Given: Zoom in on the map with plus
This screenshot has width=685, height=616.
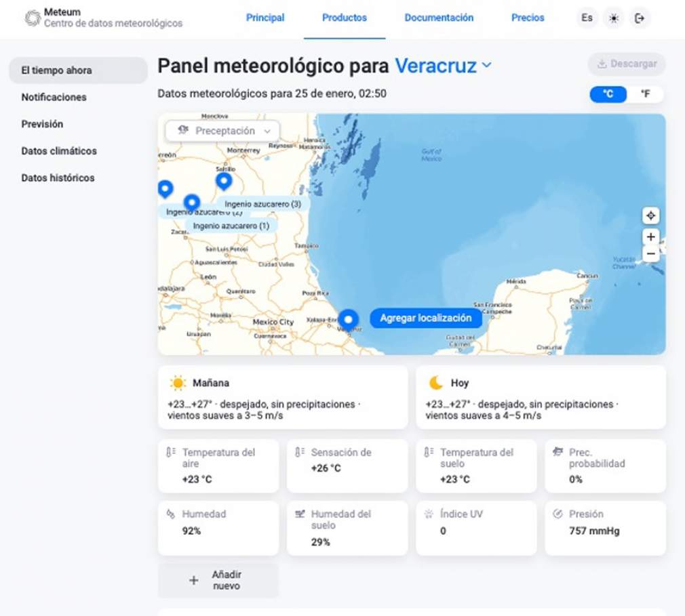Looking at the screenshot, I should 650,237.
